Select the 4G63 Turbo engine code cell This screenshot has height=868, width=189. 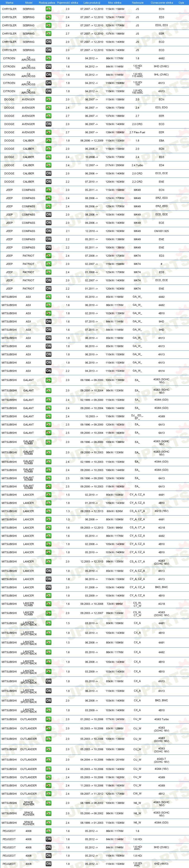click(161, 719)
